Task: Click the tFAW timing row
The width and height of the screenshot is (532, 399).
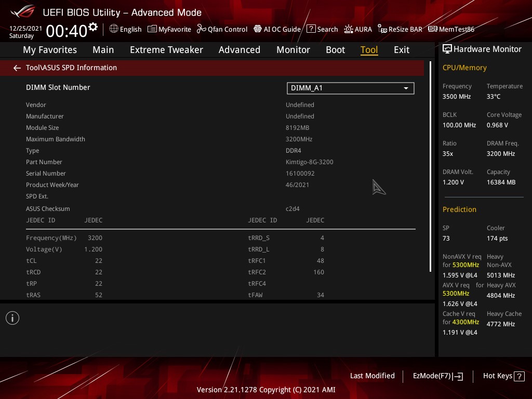Action: 286,295
